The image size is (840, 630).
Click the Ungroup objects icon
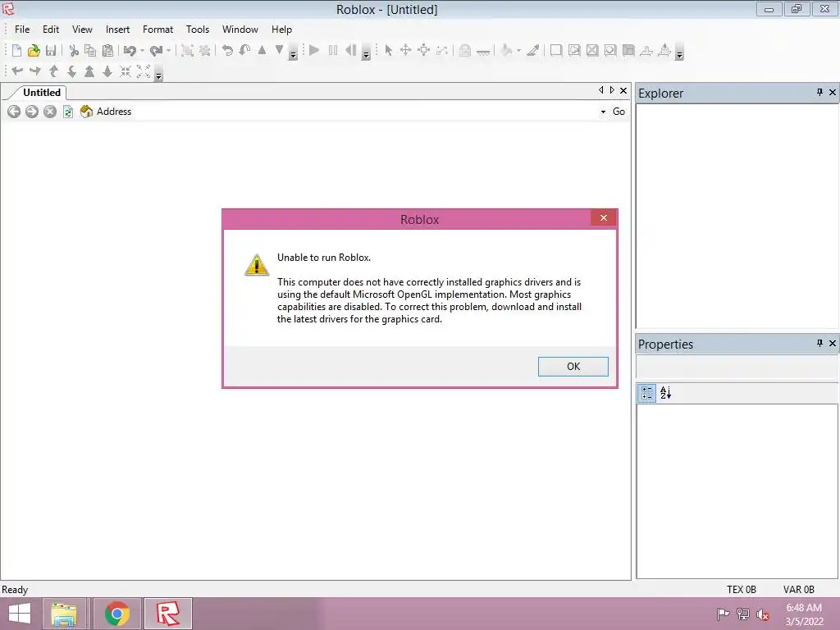pyautogui.click(x=204, y=50)
